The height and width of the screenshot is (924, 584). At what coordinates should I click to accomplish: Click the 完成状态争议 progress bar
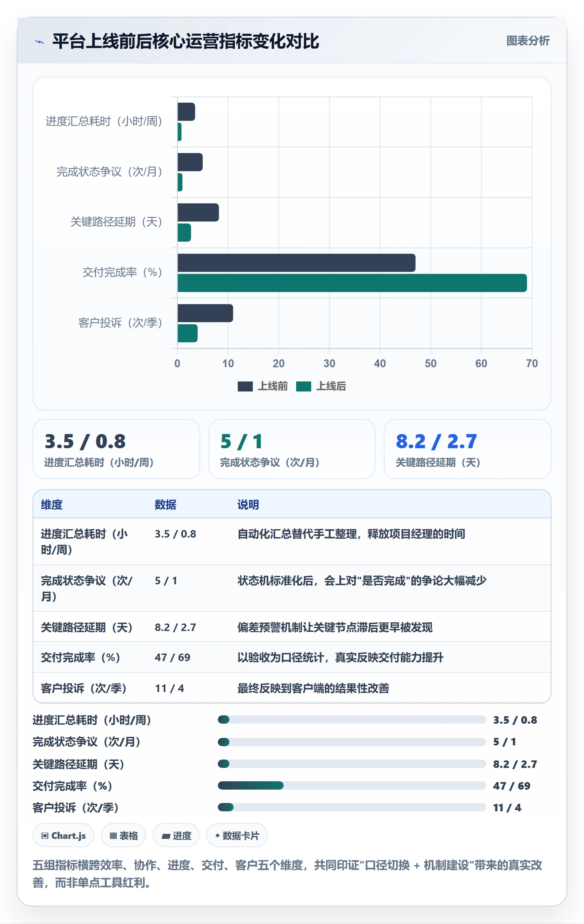tap(352, 742)
